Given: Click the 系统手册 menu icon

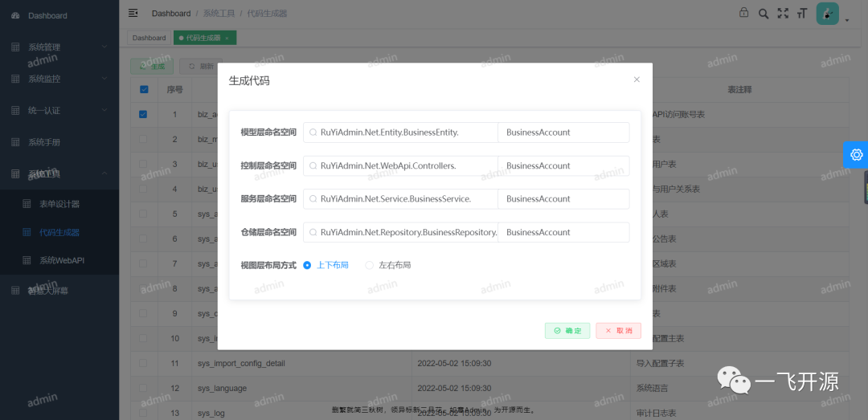Looking at the screenshot, I should pyautogui.click(x=15, y=141).
